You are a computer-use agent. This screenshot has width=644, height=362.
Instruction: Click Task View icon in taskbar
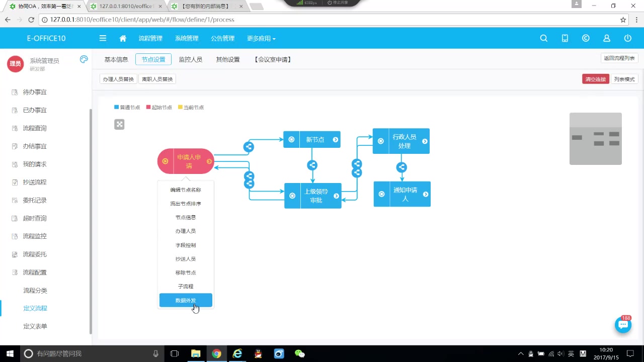tap(175, 353)
